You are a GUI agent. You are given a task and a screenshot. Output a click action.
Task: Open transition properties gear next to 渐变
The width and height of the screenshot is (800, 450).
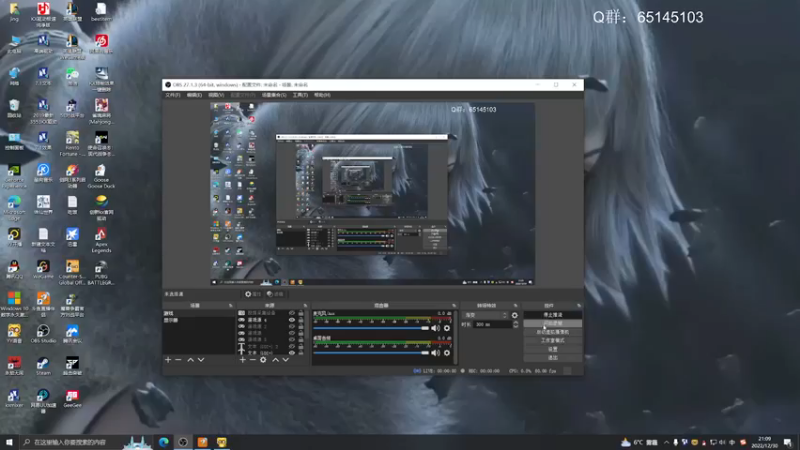click(514, 315)
